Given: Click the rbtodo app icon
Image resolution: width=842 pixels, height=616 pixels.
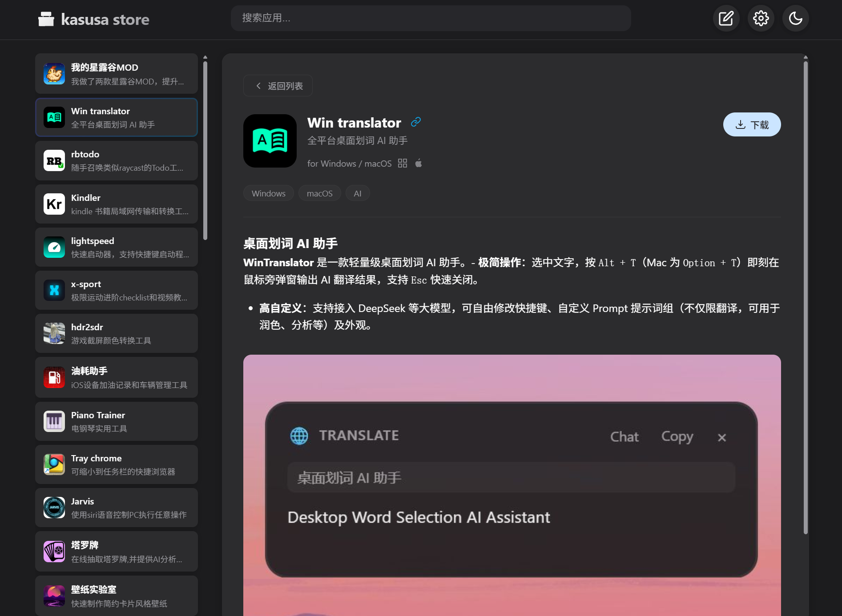Looking at the screenshot, I should pos(54,160).
